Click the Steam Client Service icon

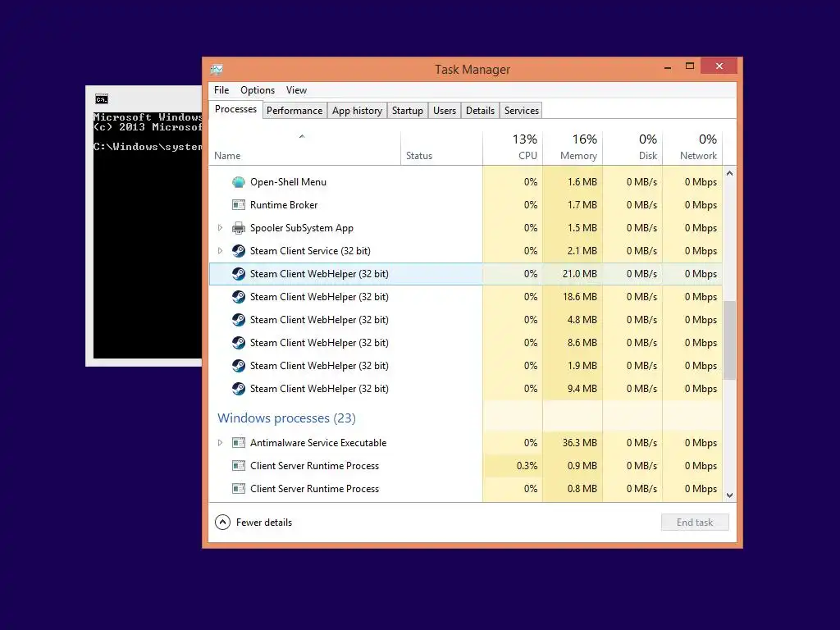coord(239,251)
